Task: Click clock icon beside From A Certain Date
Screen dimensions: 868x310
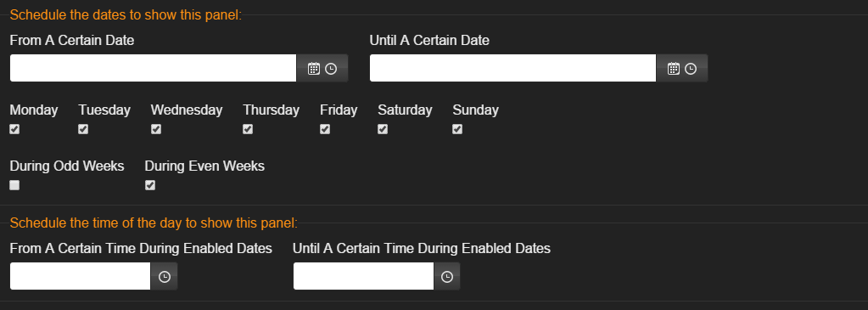Action: (331, 69)
